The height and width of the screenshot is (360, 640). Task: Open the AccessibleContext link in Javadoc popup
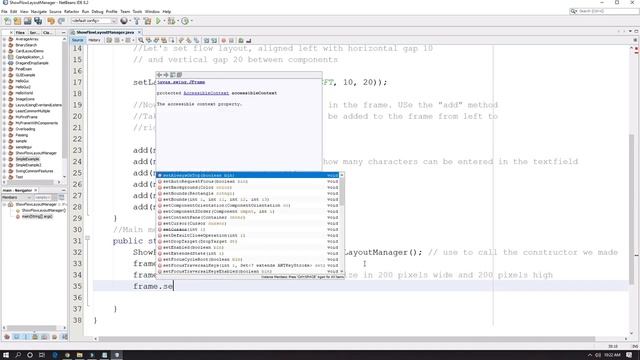(206, 93)
